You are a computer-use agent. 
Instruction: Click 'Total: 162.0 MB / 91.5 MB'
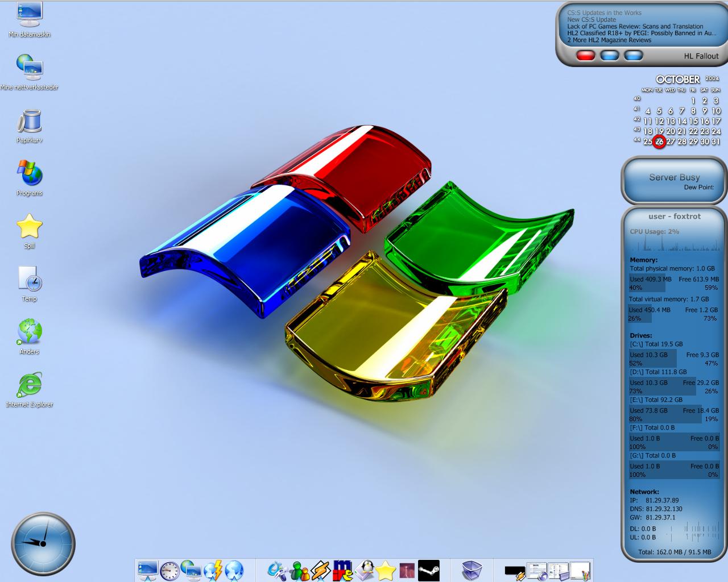(675, 552)
